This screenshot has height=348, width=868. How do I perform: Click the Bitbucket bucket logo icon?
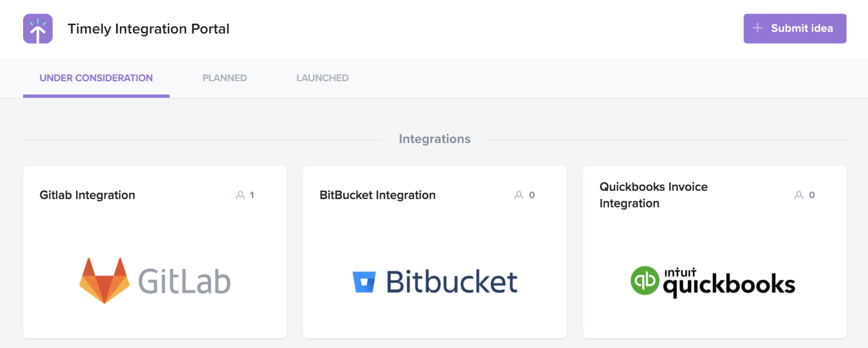tap(364, 282)
